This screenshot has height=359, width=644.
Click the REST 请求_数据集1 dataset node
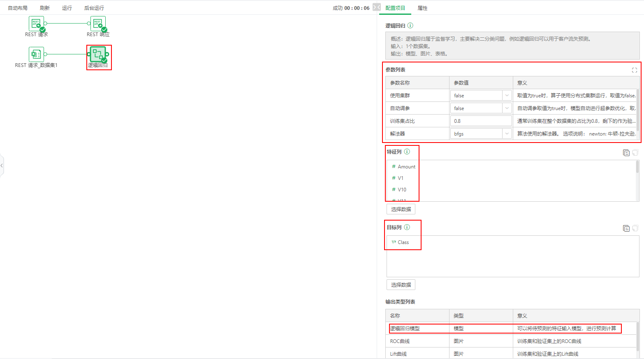(x=36, y=54)
